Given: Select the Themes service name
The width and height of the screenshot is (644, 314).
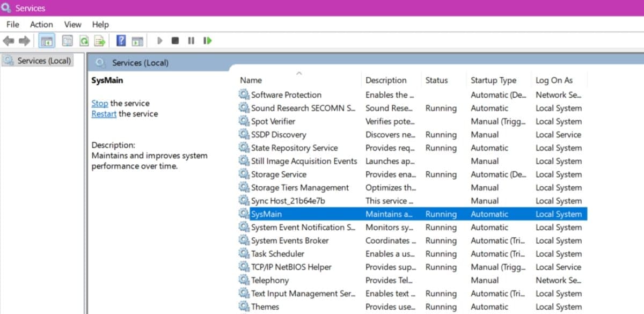Looking at the screenshot, I should (265, 306).
